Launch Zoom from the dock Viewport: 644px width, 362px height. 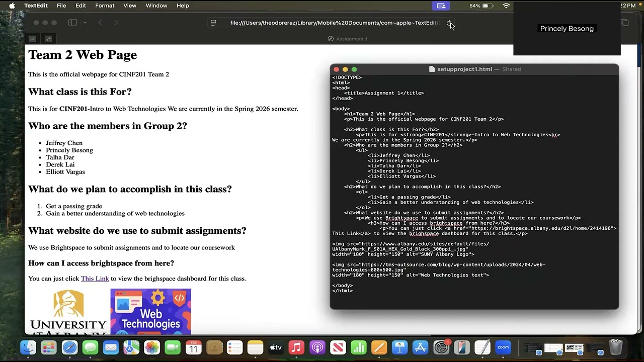pos(503,347)
